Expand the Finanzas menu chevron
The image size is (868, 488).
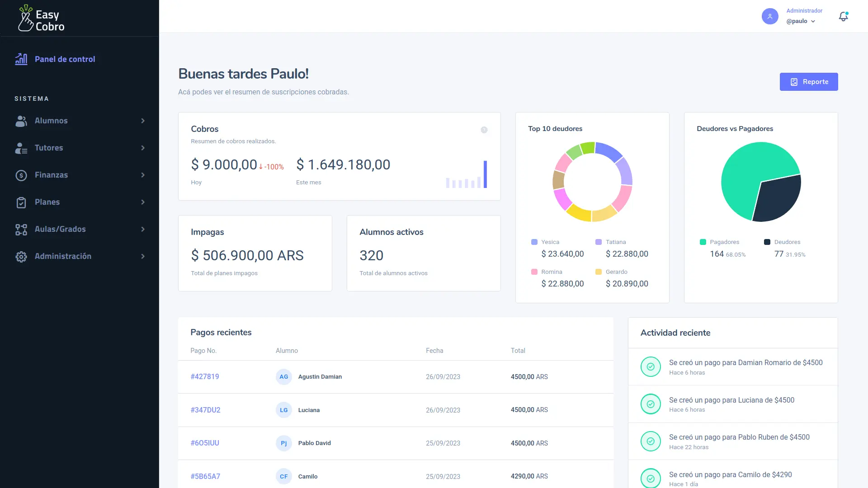coord(143,175)
